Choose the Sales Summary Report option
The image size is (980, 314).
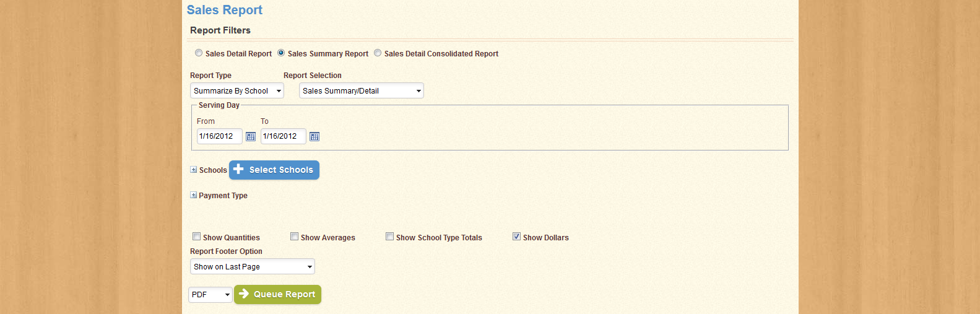pyautogui.click(x=281, y=53)
